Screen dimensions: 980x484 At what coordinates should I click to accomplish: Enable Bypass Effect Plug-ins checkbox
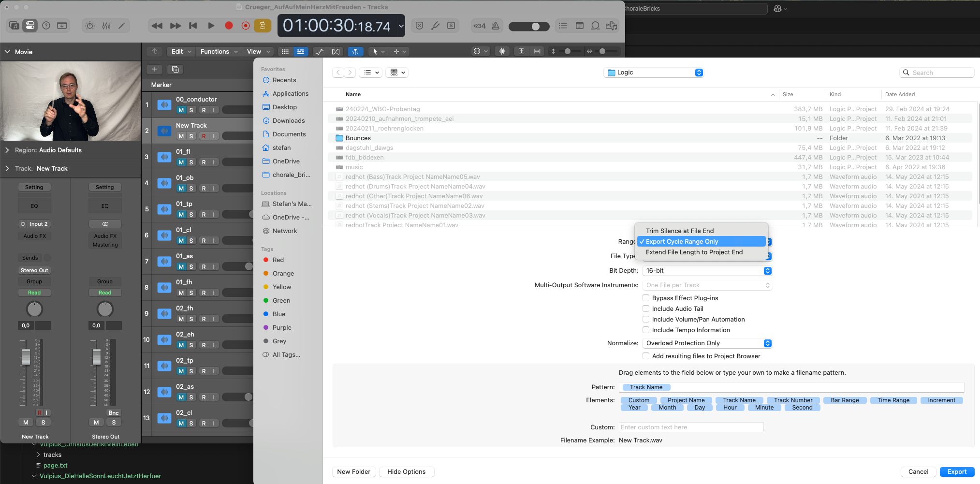coord(646,298)
